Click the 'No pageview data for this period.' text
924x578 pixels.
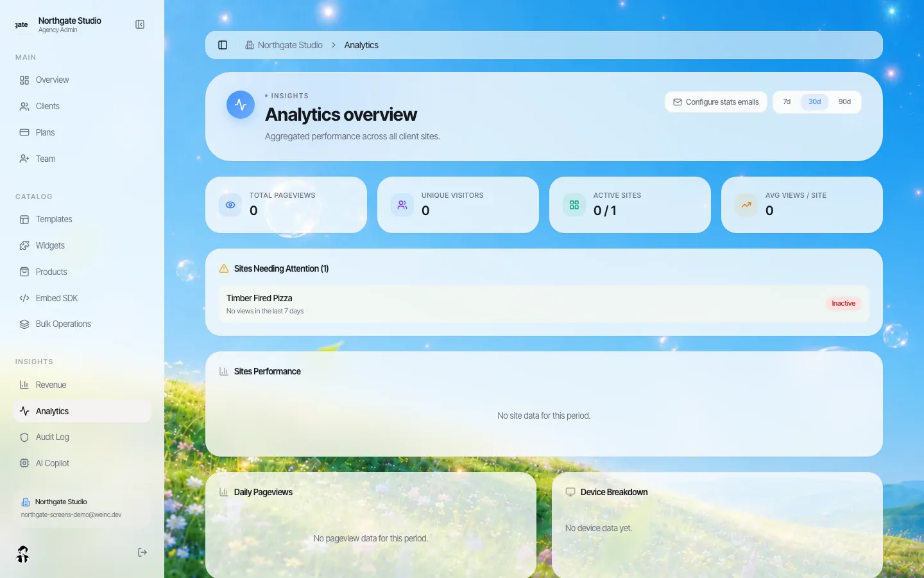pyautogui.click(x=371, y=539)
